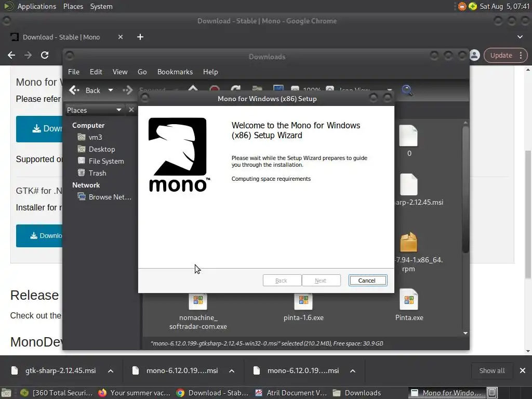Select File System in Places sidebar
Screen dimensions: 532x399
coord(101,161)
